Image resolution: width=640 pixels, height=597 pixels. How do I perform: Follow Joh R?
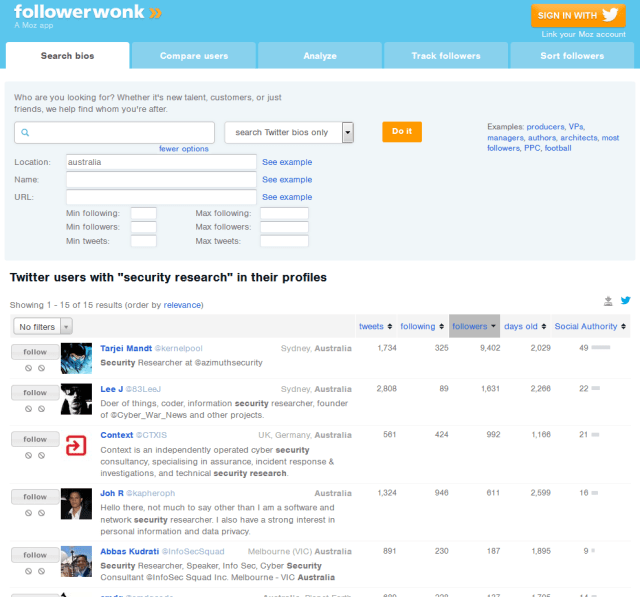point(35,497)
